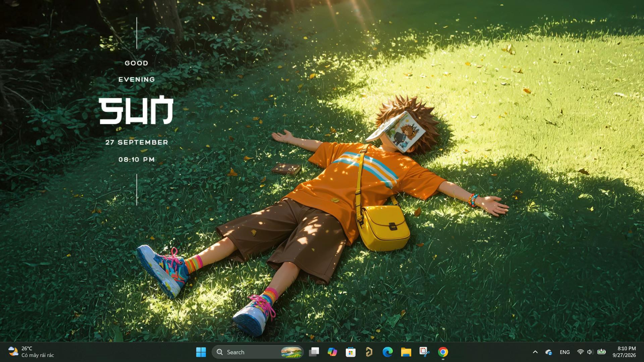Image resolution: width=644 pixels, height=362 pixels.
Task: Click the taskbar Search box
Action: pos(258,352)
